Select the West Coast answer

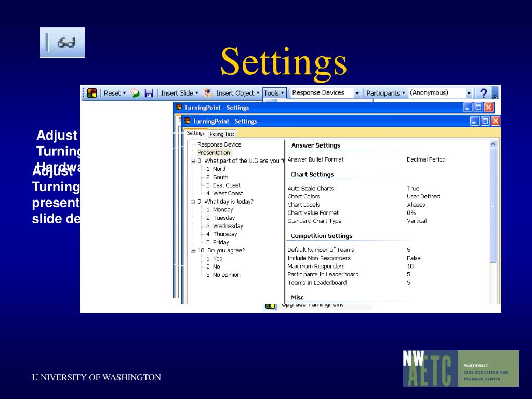click(224, 193)
